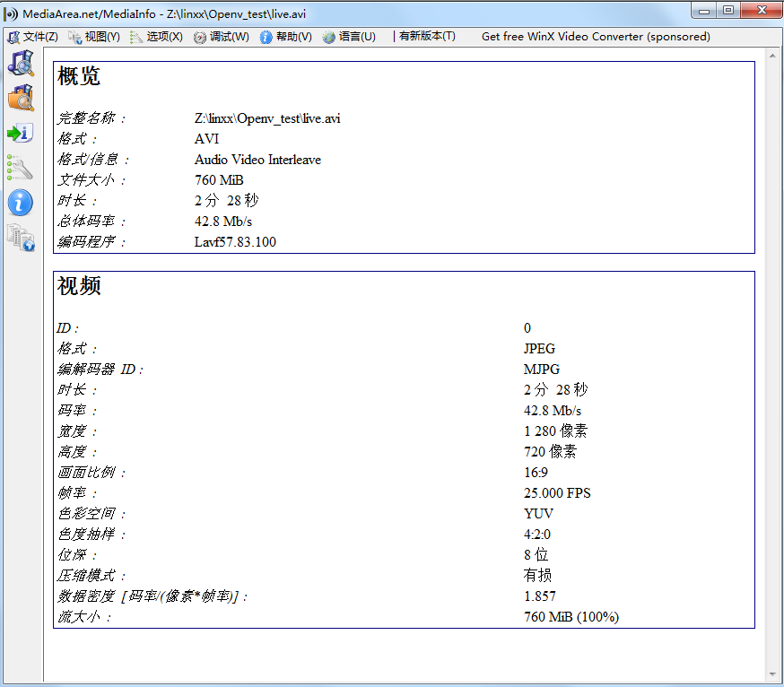784x687 pixels.
Task: Click the globe icon beside 语言 menu
Action: (x=329, y=38)
